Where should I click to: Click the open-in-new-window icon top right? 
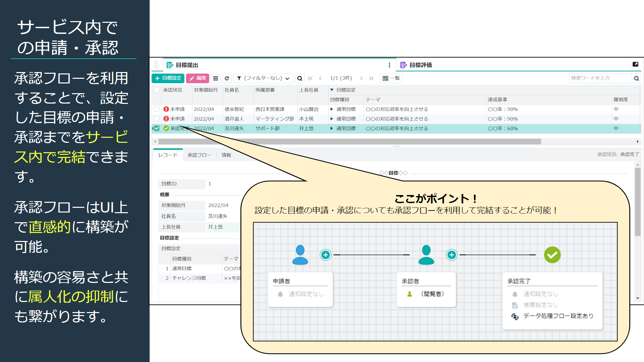(x=636, y=64)
